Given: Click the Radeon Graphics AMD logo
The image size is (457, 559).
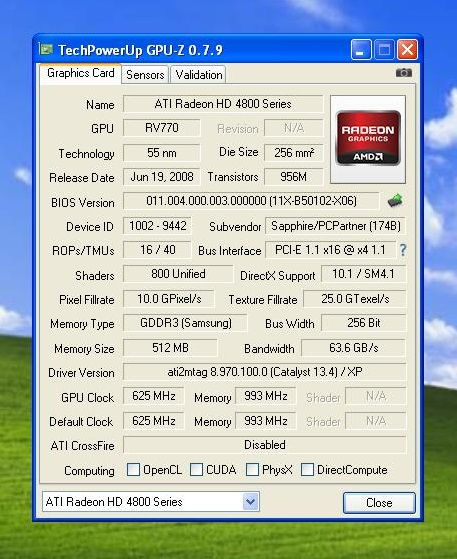Looking at the screenshot, I should pyautogui.click(x=368, y=139).
